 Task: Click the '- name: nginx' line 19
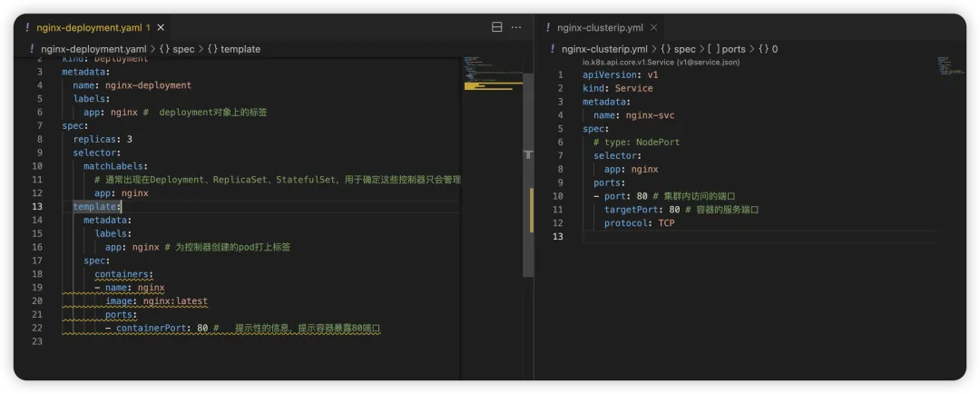pos(130,288)
